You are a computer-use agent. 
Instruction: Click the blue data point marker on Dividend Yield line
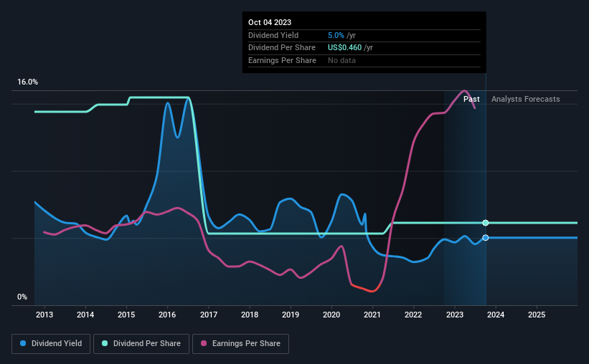click(485, 238)
